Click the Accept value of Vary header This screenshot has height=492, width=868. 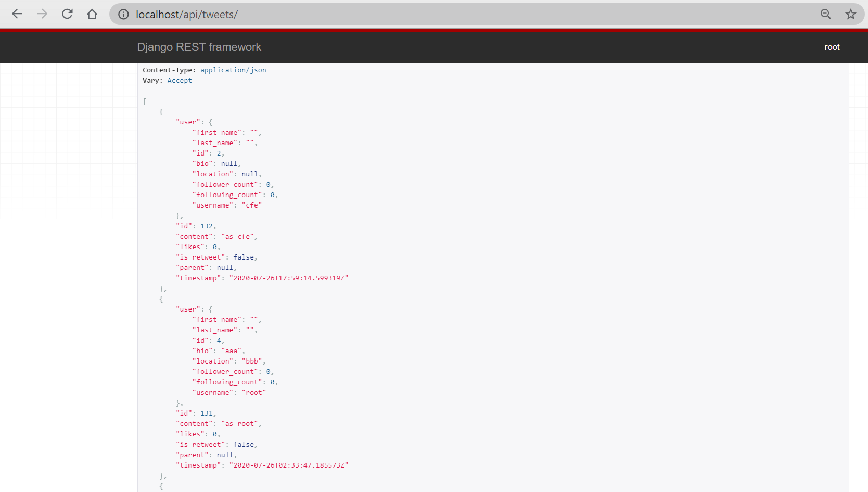tap(180, 81)
